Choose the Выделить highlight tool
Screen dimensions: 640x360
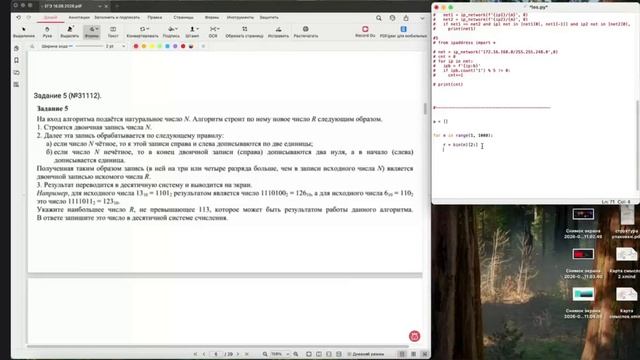pos(70,32)
